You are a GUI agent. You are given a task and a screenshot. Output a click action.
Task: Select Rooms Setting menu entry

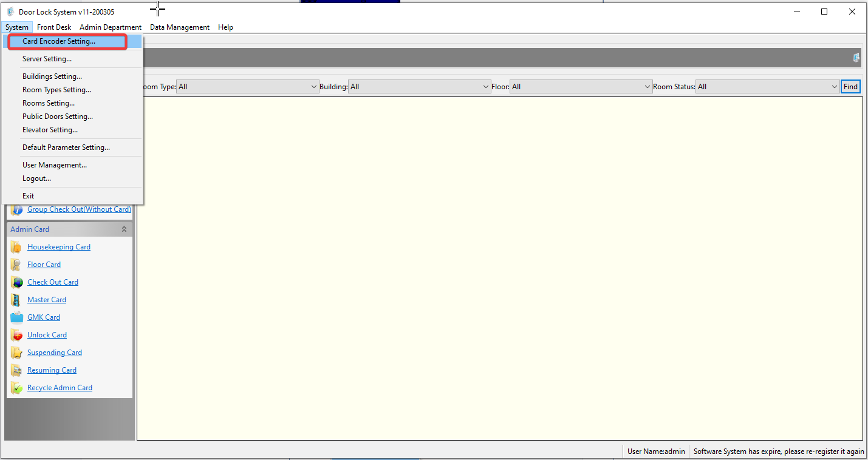(72, 103)
